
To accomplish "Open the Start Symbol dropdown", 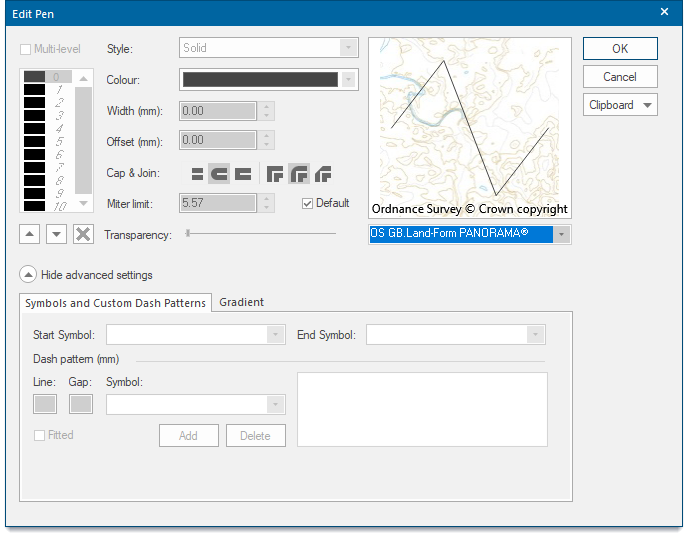I will (x=196, y=335).
